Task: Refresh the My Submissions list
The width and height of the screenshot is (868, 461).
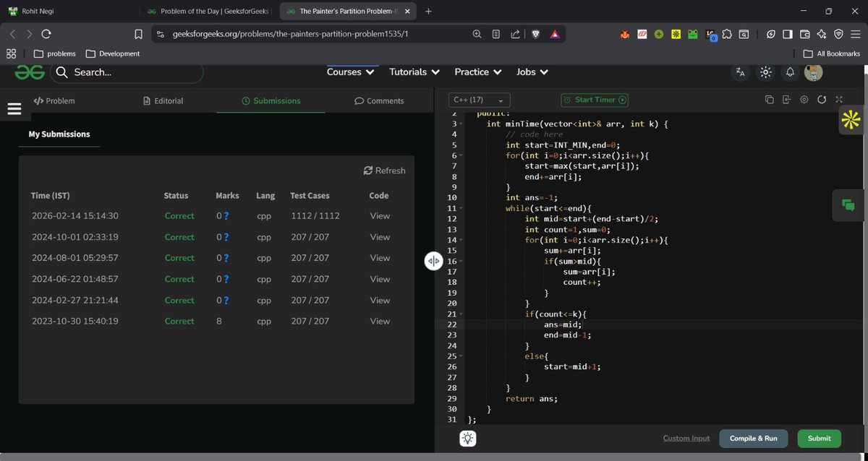Action: point(384,170)
